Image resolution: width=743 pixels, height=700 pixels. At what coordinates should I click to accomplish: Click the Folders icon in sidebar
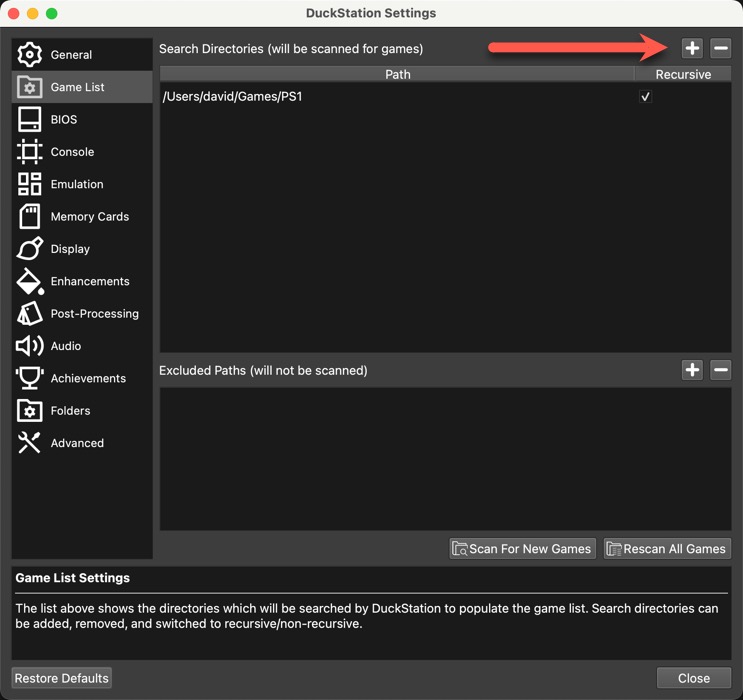[x=29, y=410]
